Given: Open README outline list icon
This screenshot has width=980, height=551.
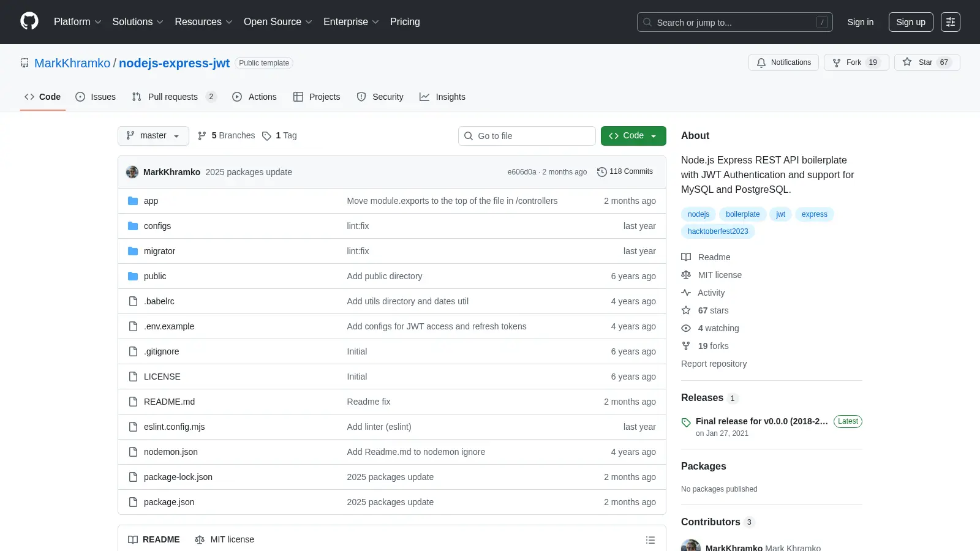Looking at the screenshot, I should click(650, 540).
